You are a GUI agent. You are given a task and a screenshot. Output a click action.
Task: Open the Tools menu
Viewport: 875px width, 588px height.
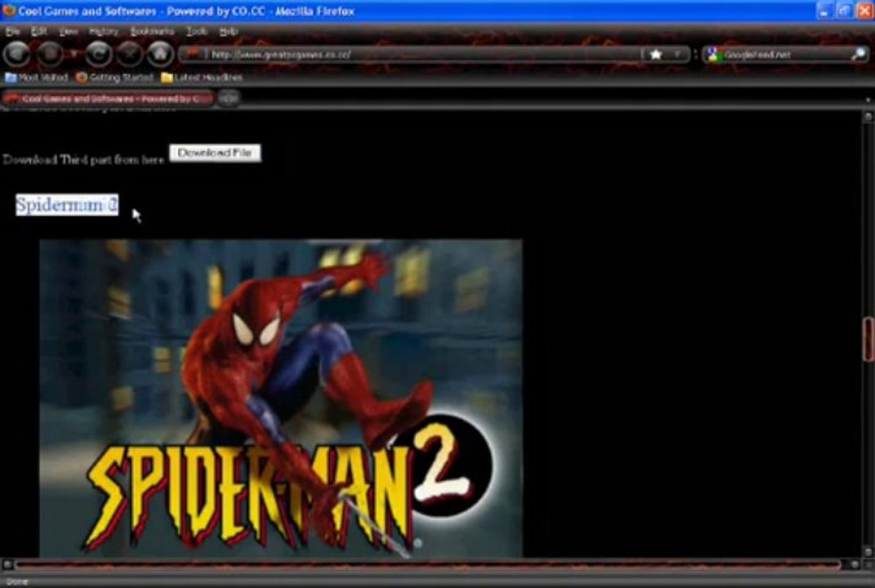pyautogui.click(x=196, y=31)
